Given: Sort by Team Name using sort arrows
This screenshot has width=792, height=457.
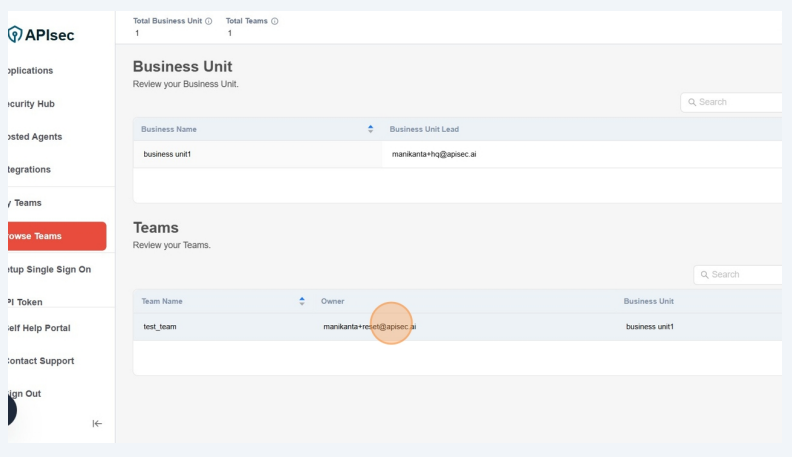Looking at the screenshot, I should click(302, 301).
